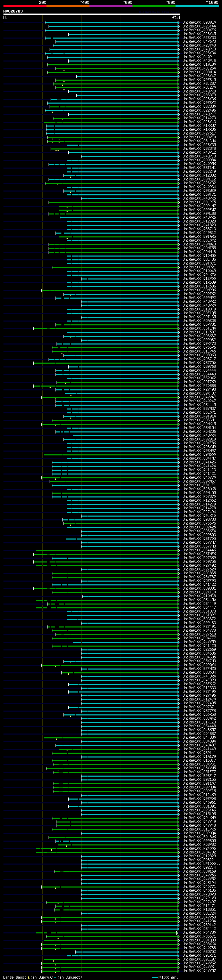Select the UniRef100_Q6T705 label
Image resolution: width=222 pixels, height=980 pixels.
coord(199,539)
